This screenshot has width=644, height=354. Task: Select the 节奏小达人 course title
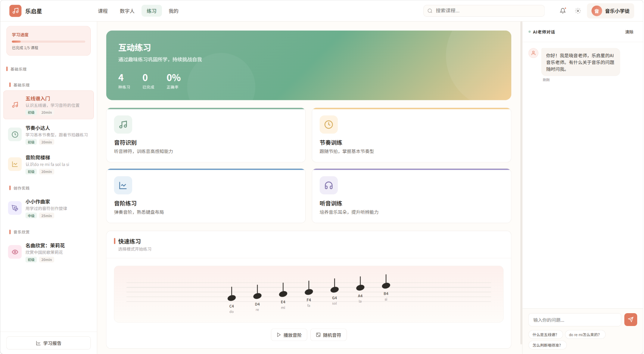click(38, 128)
